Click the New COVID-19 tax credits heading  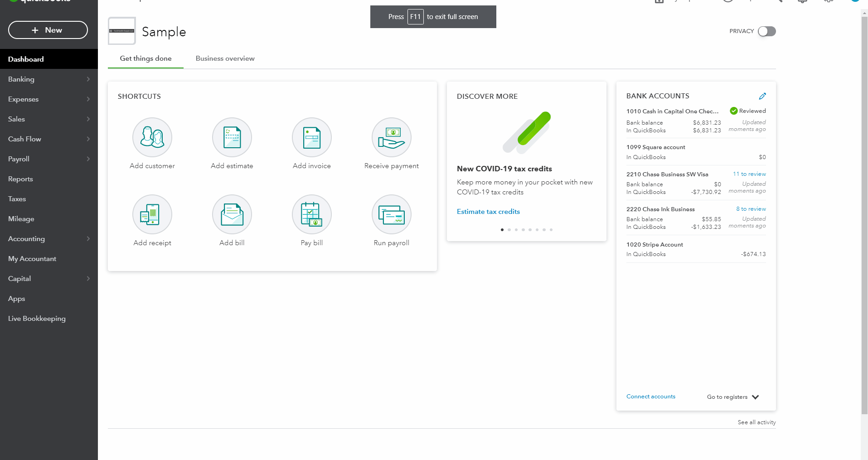(x=504, y=169)
